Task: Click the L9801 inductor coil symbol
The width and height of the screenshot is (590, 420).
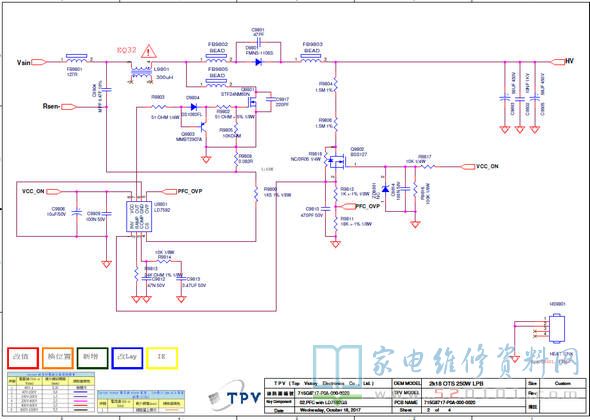Action: pyautogui.click(x=142, y=72)
